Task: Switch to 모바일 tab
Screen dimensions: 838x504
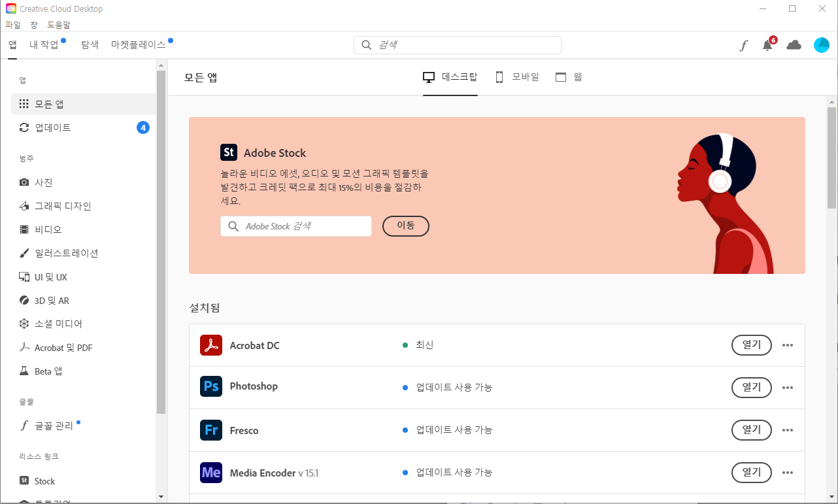Action: 517,77
